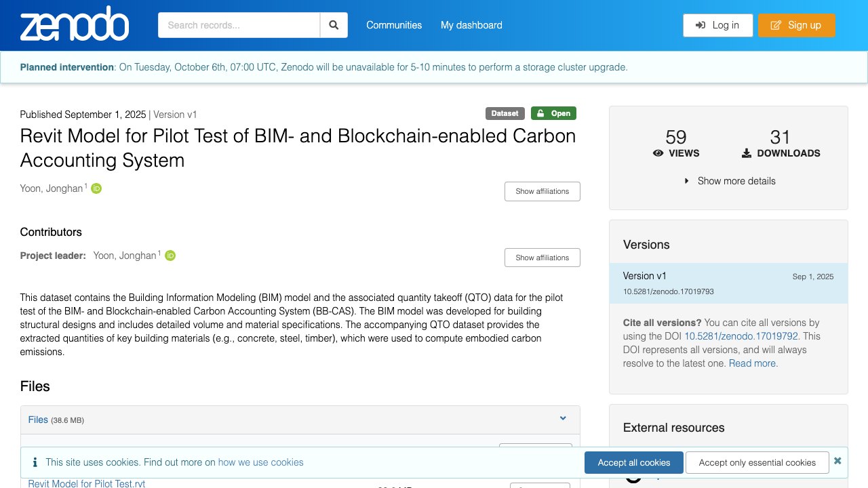This screenshot has width=868, height=488.
Task: Follow the Read more link
Action: coord(752,363)
